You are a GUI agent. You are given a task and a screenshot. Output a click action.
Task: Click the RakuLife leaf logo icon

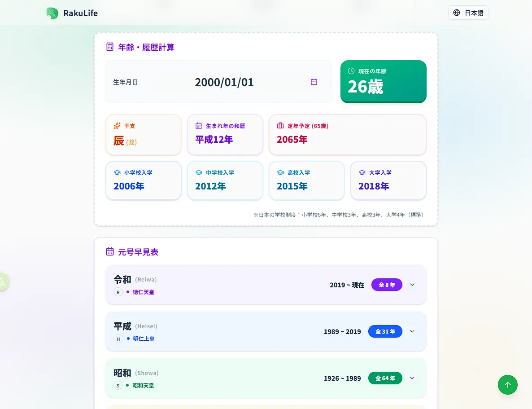[x=52, y=13]
